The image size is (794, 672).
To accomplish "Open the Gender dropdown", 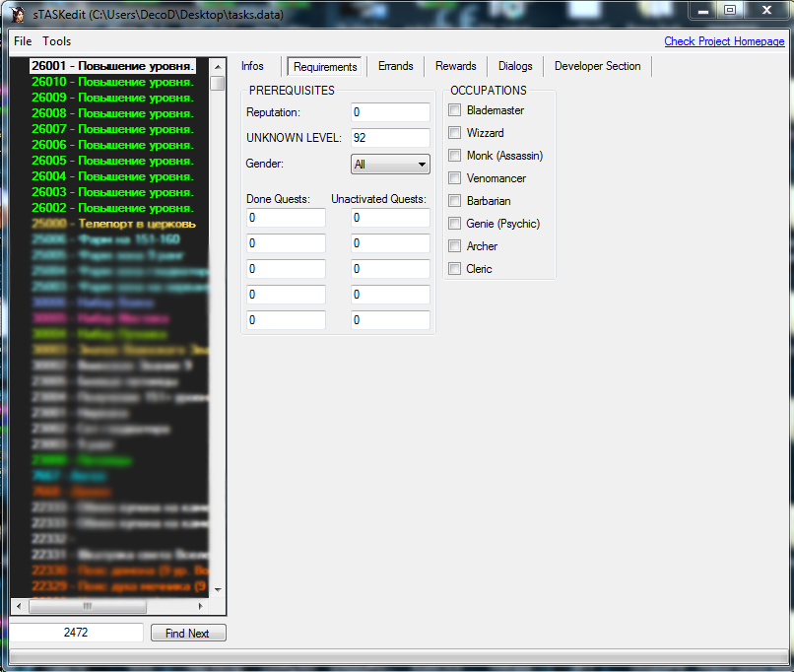I will coord(390,165).
